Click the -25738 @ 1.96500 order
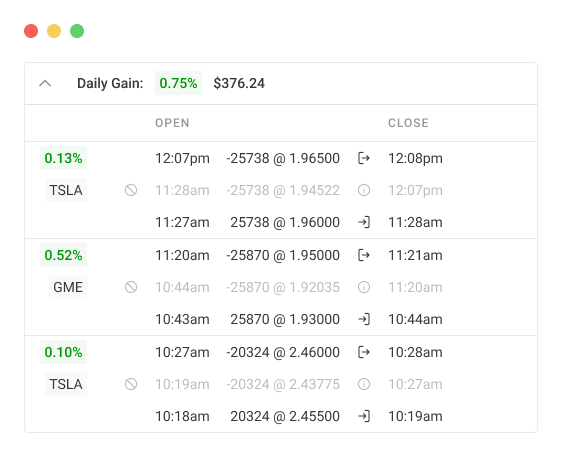The image size is (562, 468). (x=283, y=158)
